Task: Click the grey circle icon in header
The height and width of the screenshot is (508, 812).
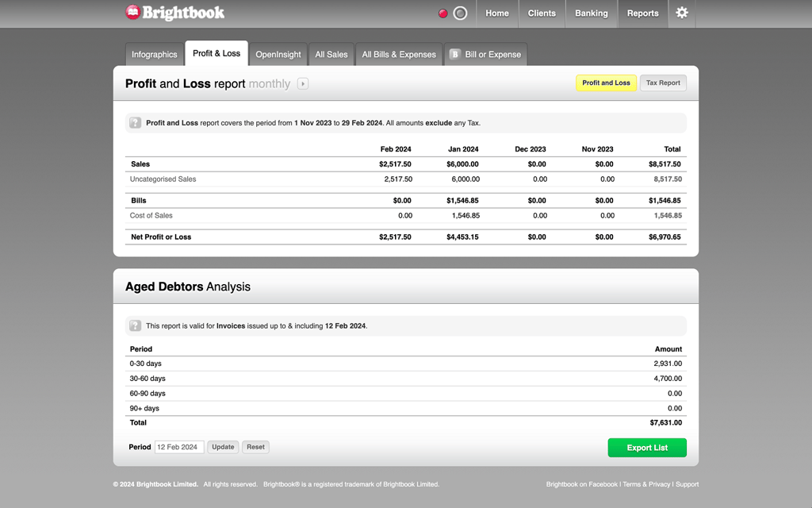Action: tap(460, 13)
